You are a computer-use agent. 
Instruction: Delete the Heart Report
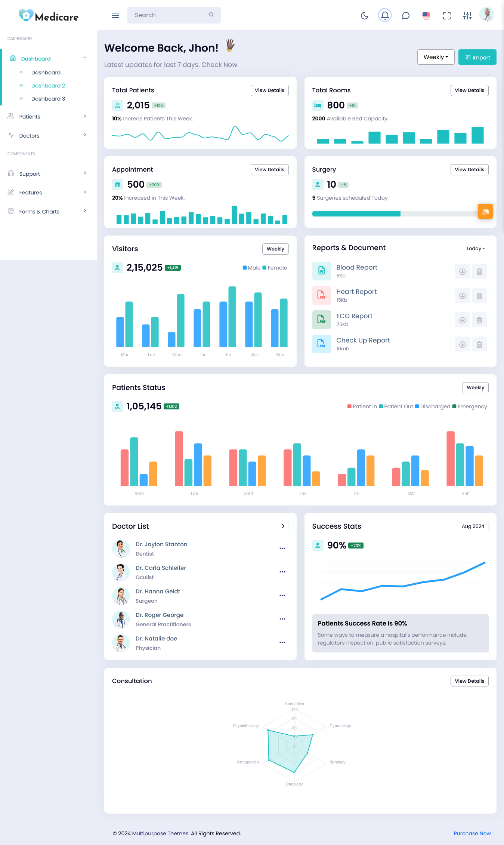point(479,296)
